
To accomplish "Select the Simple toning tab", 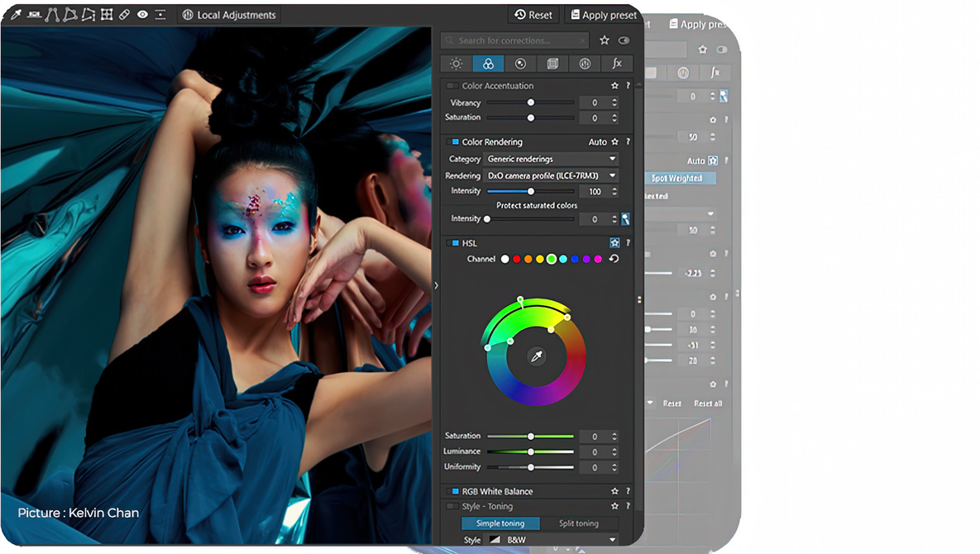I will tap(500, 523).
